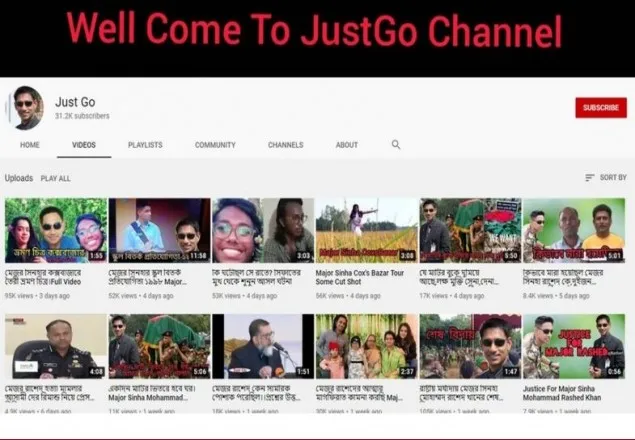Image resolution: width=635 pixels, height=440 pixels.
Task: View the About tab
Action: pyautogui.click(x=347, y=145)
